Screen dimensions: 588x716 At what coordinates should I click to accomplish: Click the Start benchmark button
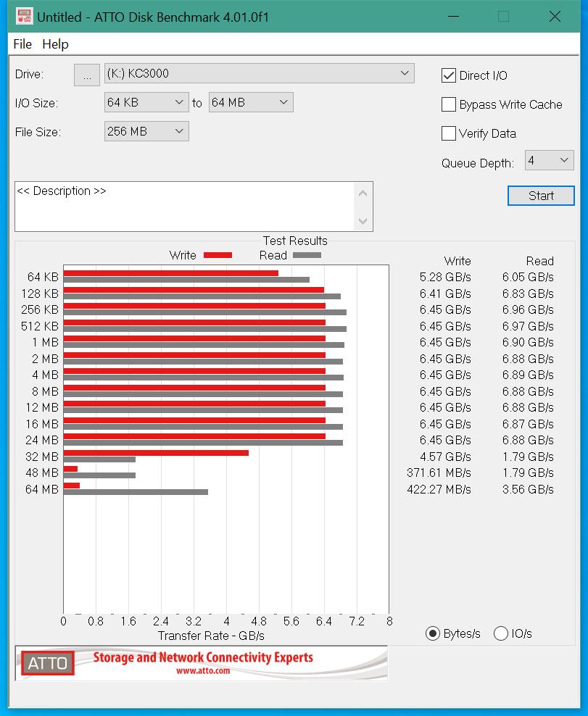pos(541,196)
